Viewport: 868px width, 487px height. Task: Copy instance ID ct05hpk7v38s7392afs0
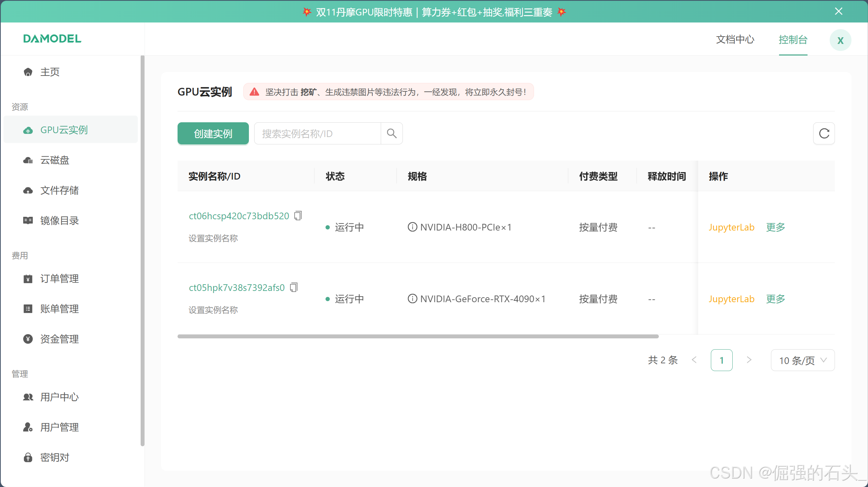coord(294,287)
